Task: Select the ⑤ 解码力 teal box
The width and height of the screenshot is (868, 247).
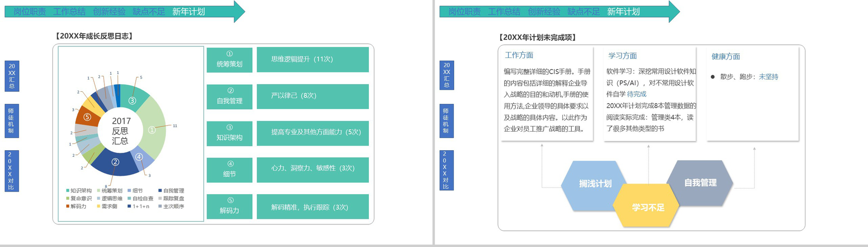Action: (x=230, y=206)
